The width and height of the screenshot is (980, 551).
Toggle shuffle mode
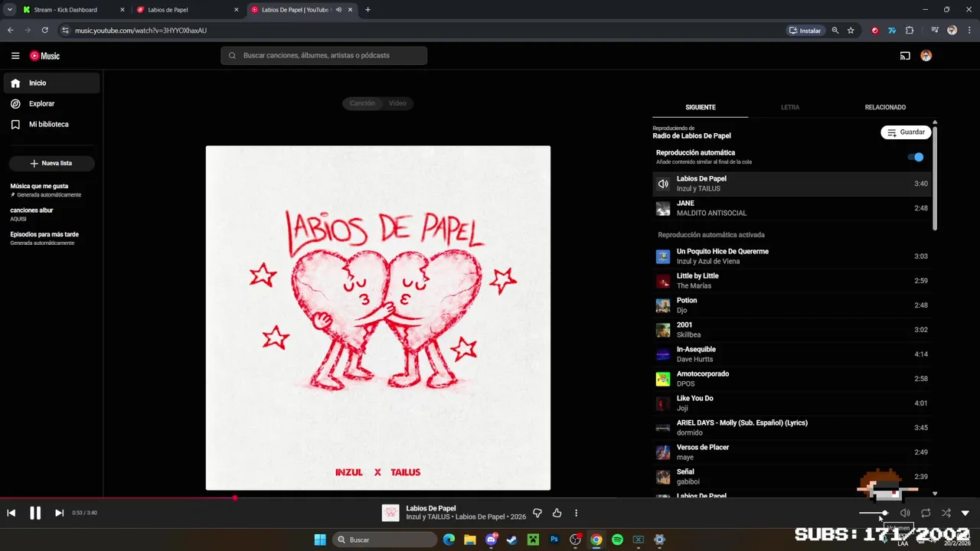tap(946, 513)
